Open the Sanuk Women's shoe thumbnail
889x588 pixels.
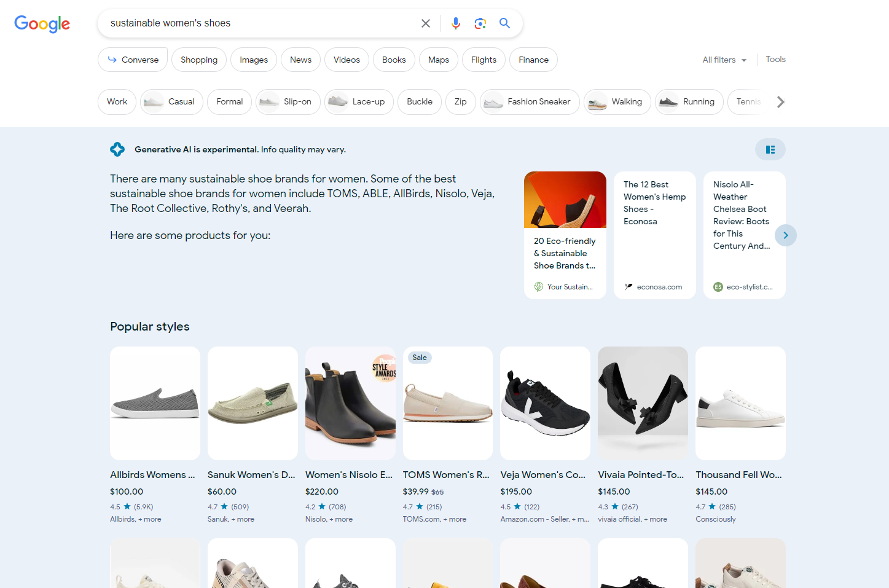tap(253, 403)
